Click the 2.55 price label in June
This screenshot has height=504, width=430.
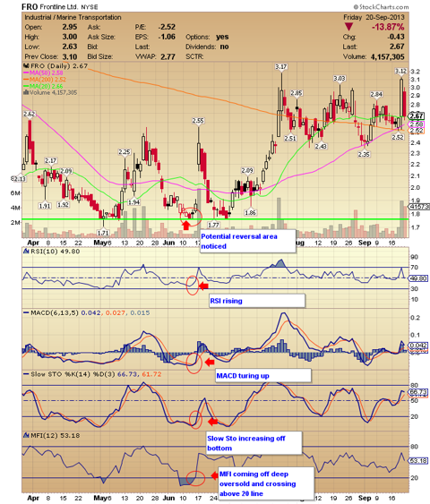[198, 121]
